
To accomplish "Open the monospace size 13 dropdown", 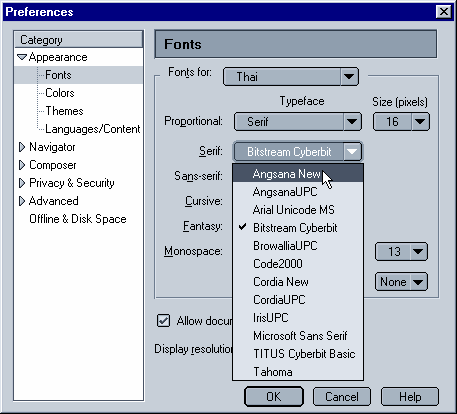I will [401, 252].
